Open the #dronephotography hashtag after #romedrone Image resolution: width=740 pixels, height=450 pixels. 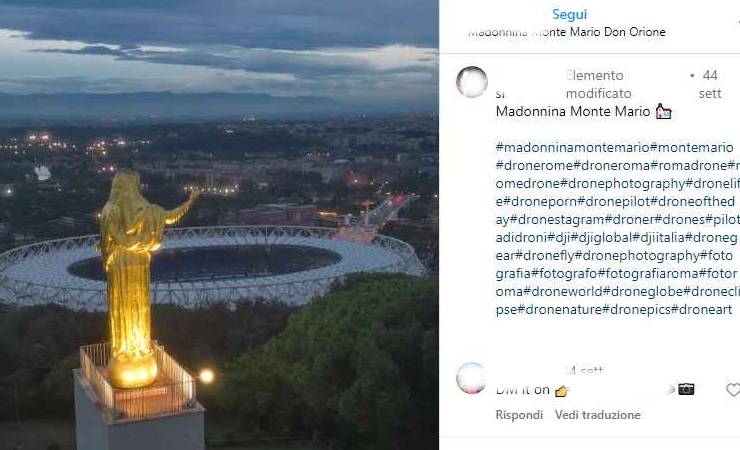[x=622, y=183]
